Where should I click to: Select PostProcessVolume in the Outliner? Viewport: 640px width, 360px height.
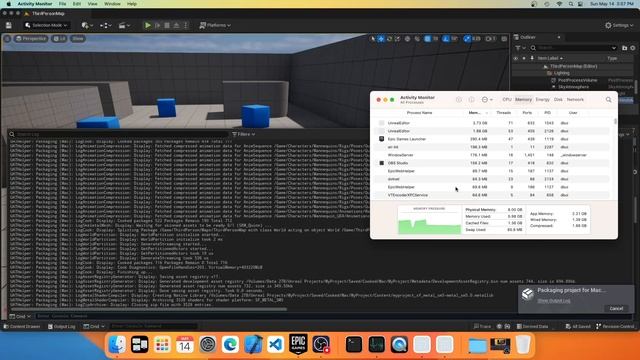[577, 80]
